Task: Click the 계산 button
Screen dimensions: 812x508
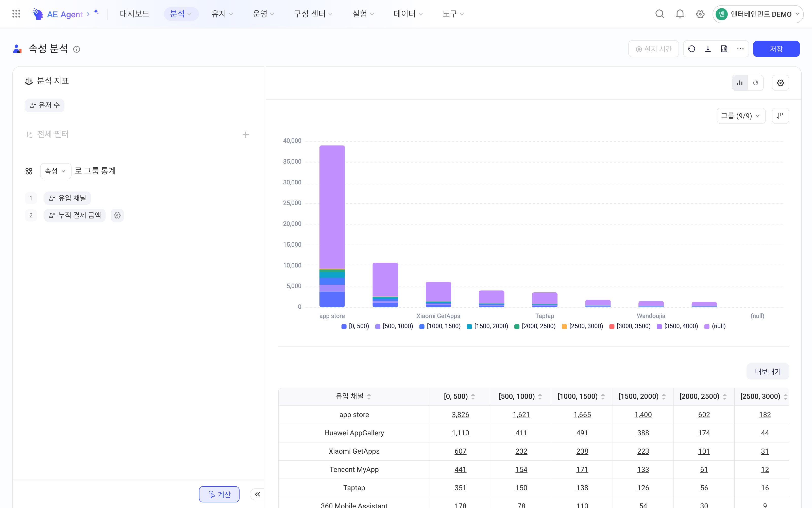Action: (x=219, y=494)
